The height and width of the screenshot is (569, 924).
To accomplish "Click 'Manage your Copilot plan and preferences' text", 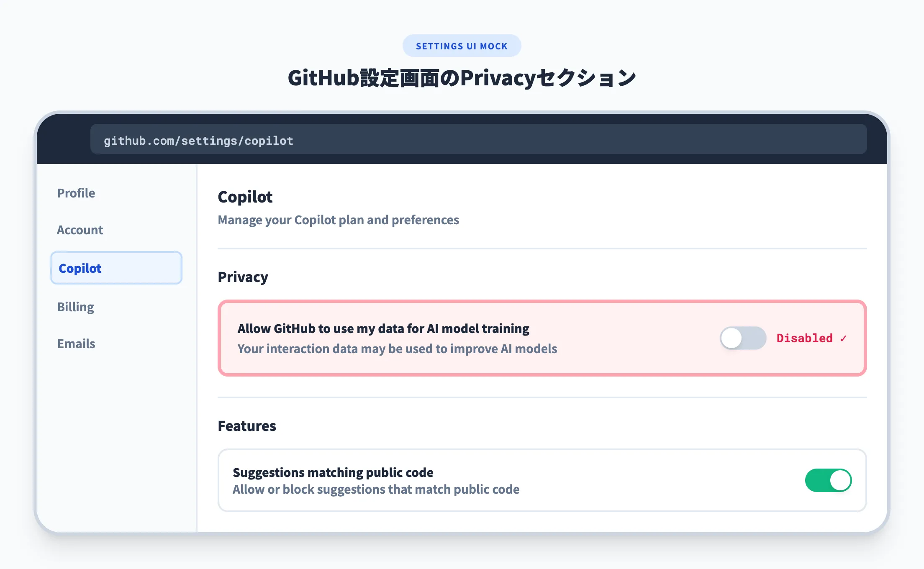I will (338, 220).
